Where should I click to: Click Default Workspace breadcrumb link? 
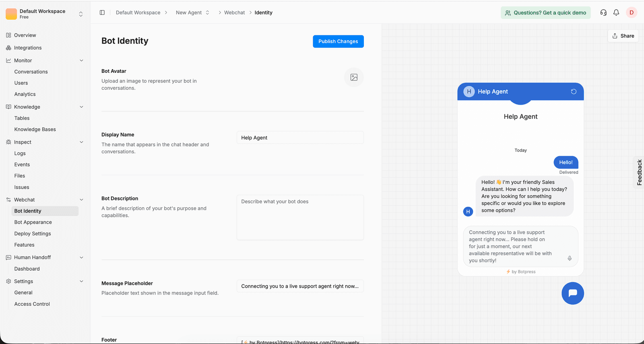138,12
